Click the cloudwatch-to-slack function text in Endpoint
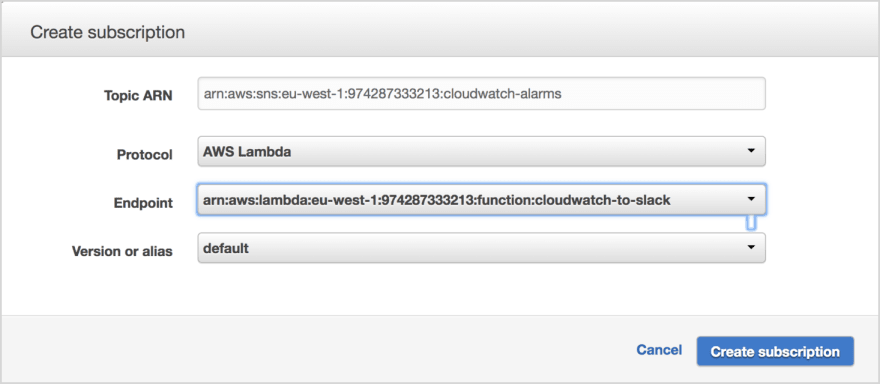880x384 pixels. coord(603,200)
